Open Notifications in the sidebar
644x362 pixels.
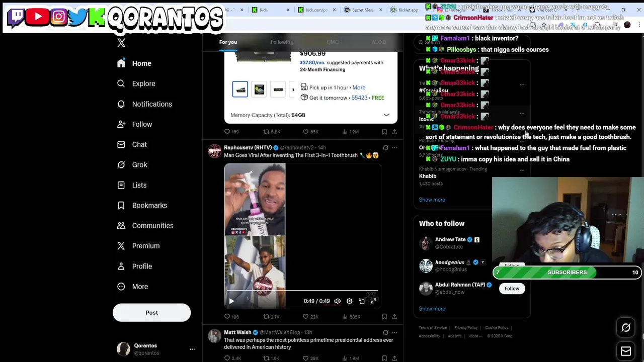tap(144, 104)
